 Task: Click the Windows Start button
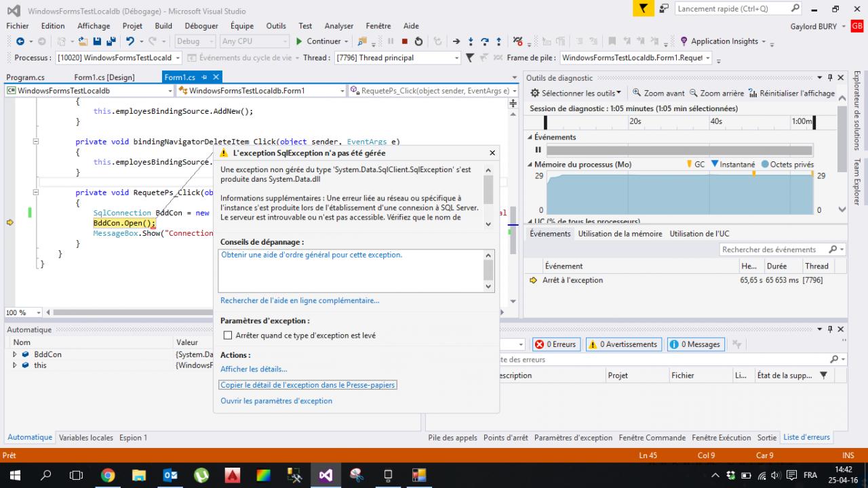[15, 475]
